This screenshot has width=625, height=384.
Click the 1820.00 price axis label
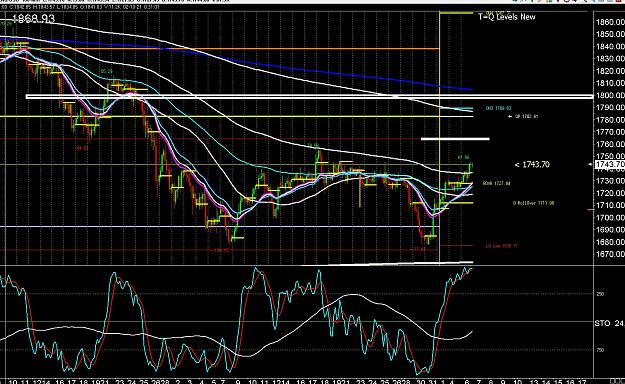(x=610, y=71)
